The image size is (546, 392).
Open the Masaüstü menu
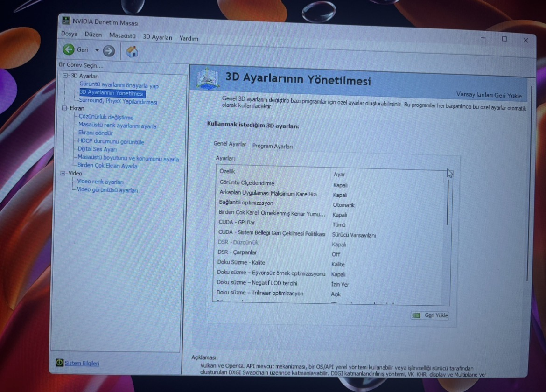(x=122, y=35)
